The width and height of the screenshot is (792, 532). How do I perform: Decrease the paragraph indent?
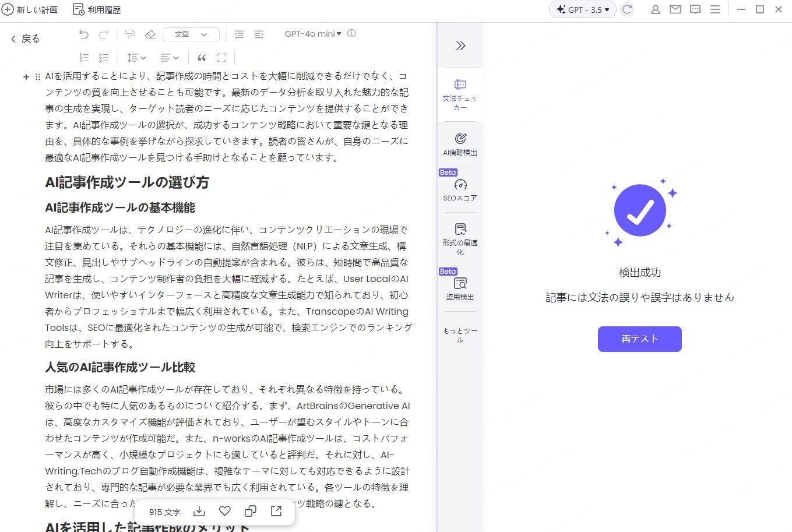[239, 34]
